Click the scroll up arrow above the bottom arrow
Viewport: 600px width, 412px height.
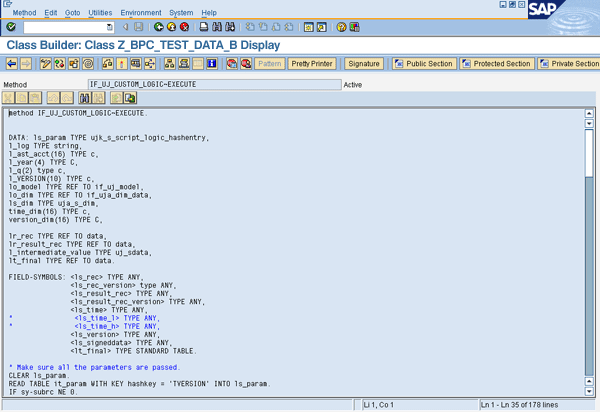tap(589, 381)
